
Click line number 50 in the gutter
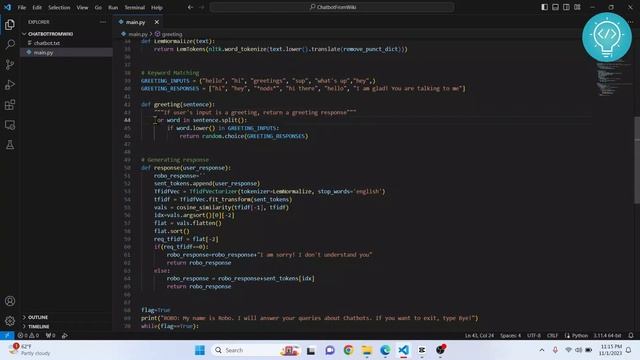(127, 168)
